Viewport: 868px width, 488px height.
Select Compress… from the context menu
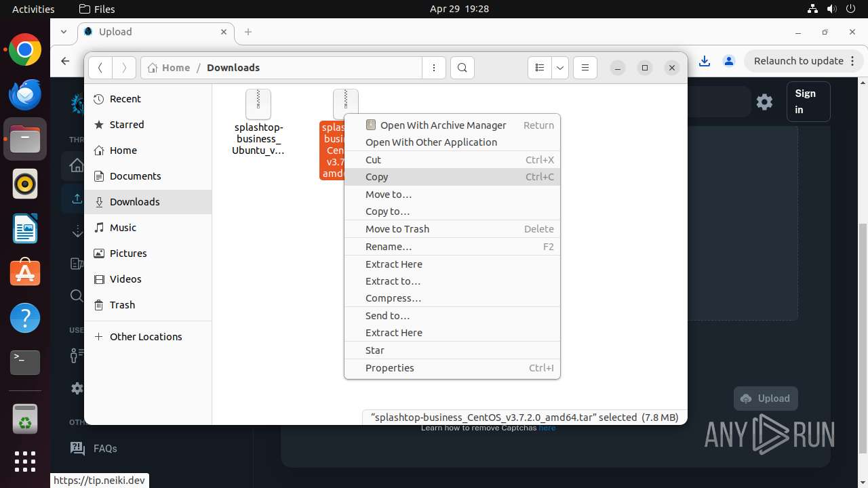452,298
